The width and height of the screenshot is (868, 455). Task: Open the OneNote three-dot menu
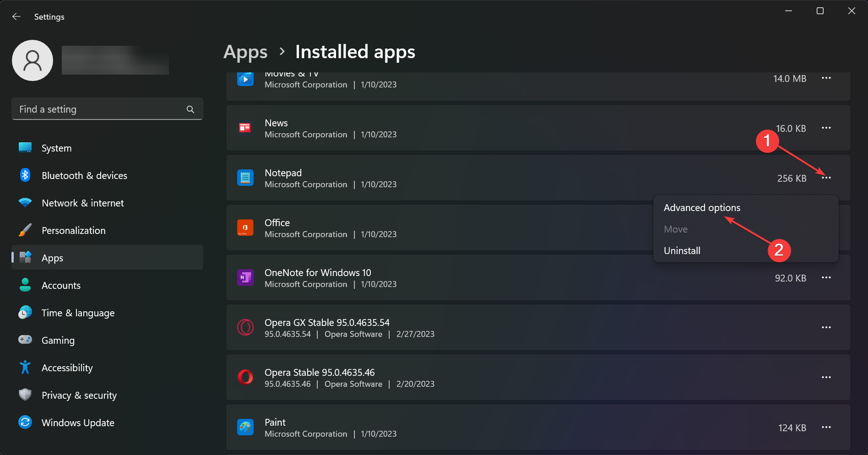point(826,277)
